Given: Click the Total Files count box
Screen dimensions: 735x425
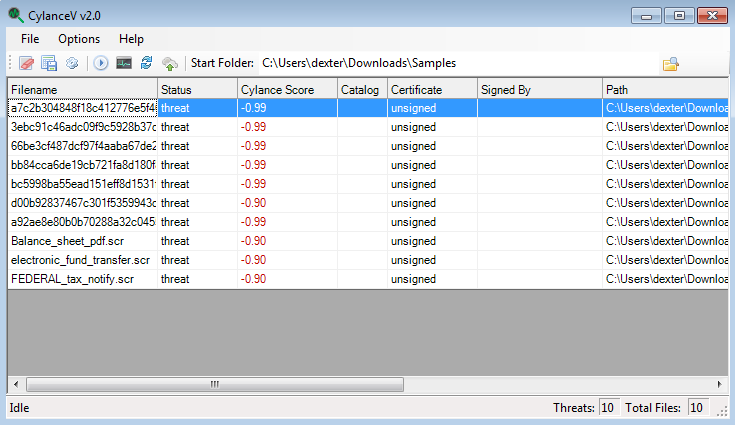Looking at the screenshot, I should click(x=698, y=408).
